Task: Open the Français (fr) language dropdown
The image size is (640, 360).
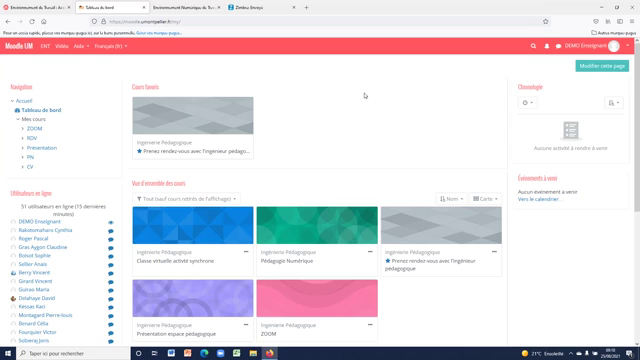Action: tap(111, 46)
